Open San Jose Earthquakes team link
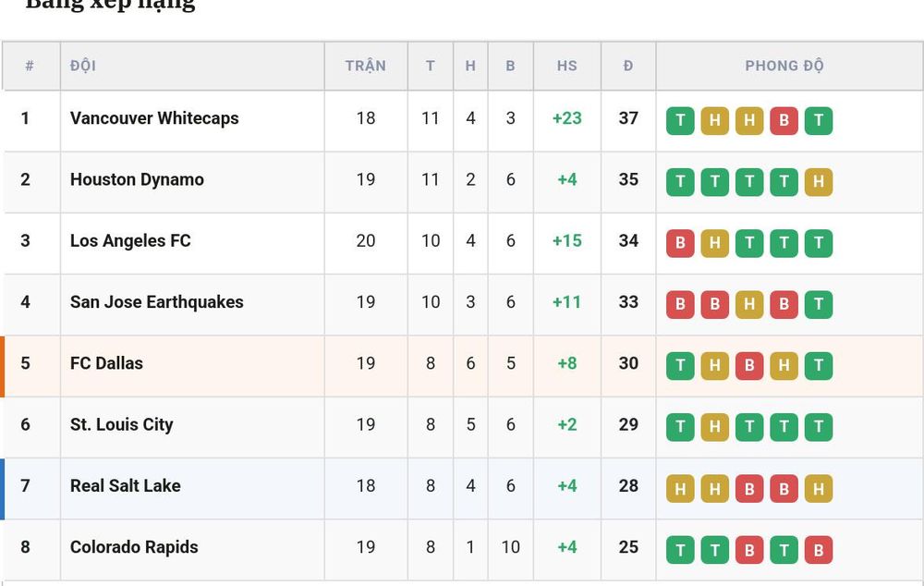924x586 pixels. coord(157,302)
